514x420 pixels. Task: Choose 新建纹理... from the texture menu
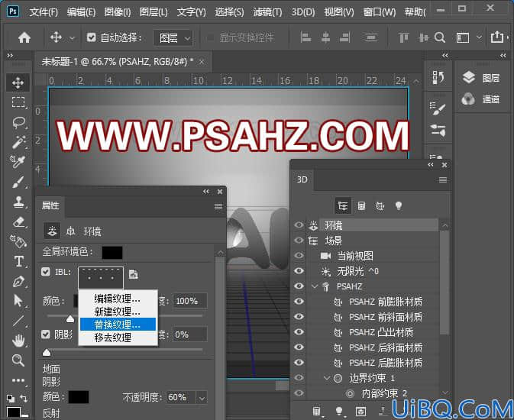pyautogui.click(x=118, y=312)
